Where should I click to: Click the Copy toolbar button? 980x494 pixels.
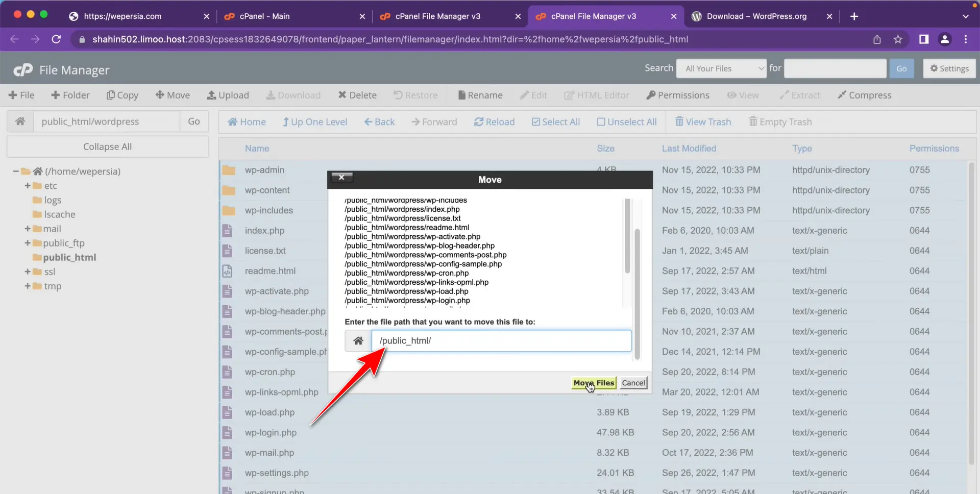[x=122, y=95]
